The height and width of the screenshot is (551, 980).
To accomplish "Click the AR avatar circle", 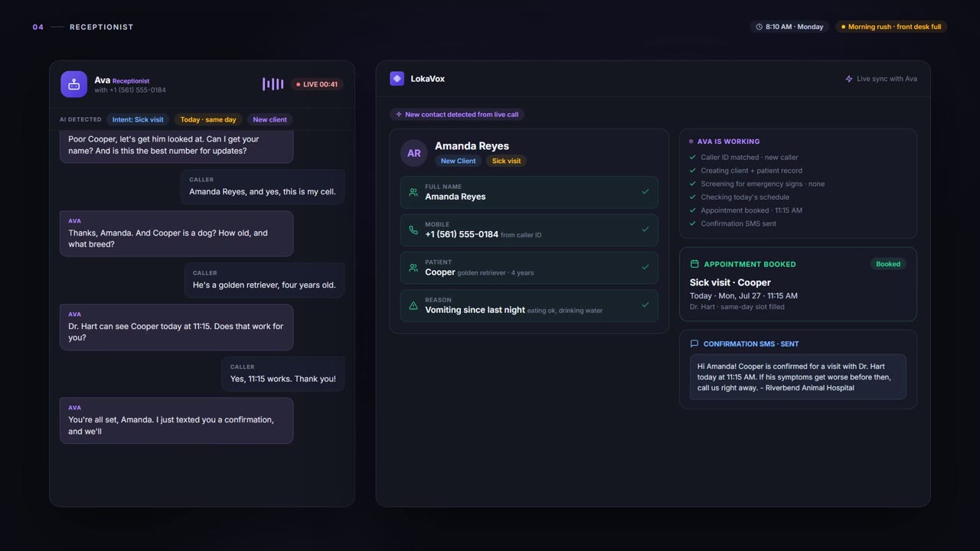I will (x=414, y=153).
